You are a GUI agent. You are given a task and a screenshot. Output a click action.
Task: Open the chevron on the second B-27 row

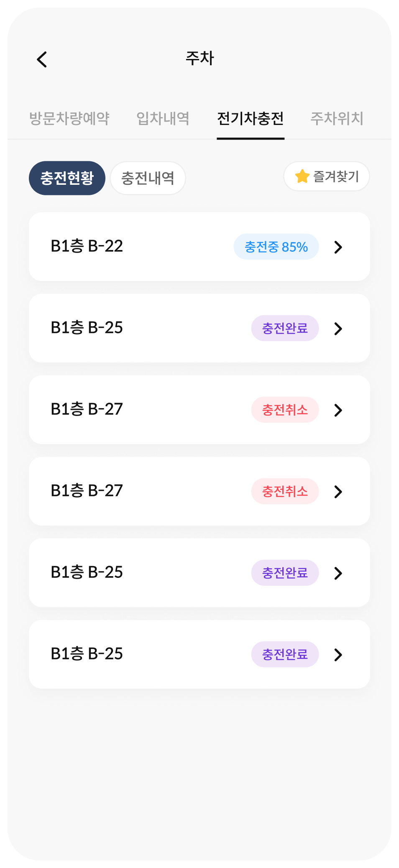[338, 492]
